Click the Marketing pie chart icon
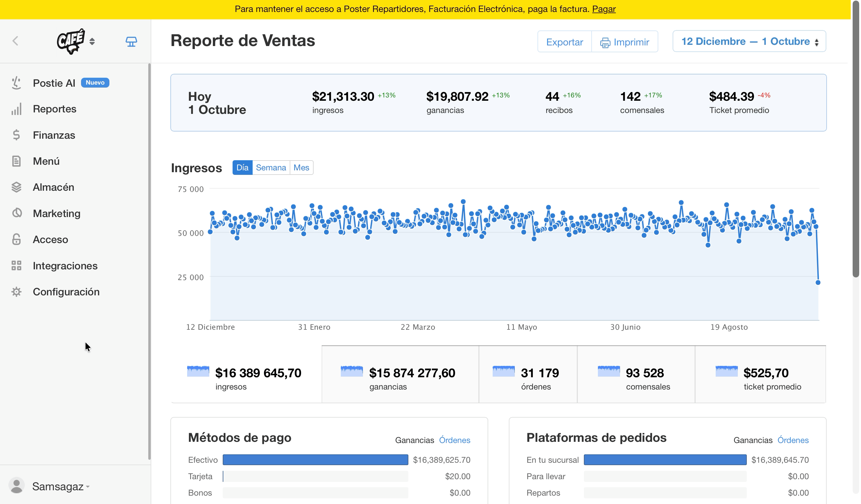The image size is (861, 504). (x=16, y=213)
